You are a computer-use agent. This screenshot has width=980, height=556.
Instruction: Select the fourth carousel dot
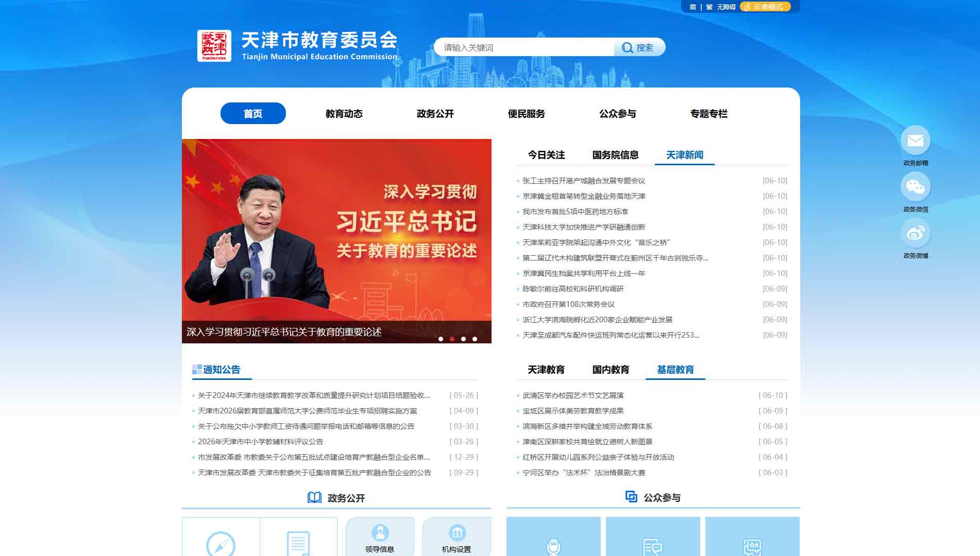click(x=475, y=339)
